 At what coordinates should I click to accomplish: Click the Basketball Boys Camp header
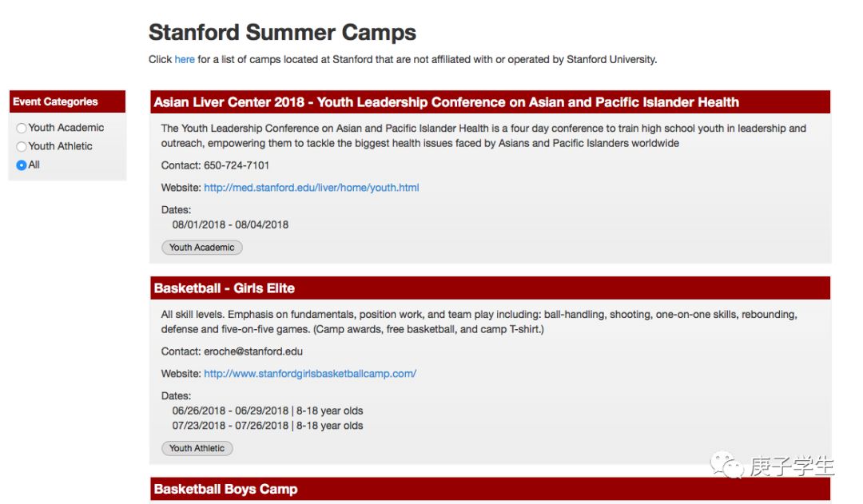[x=490, y=489]
